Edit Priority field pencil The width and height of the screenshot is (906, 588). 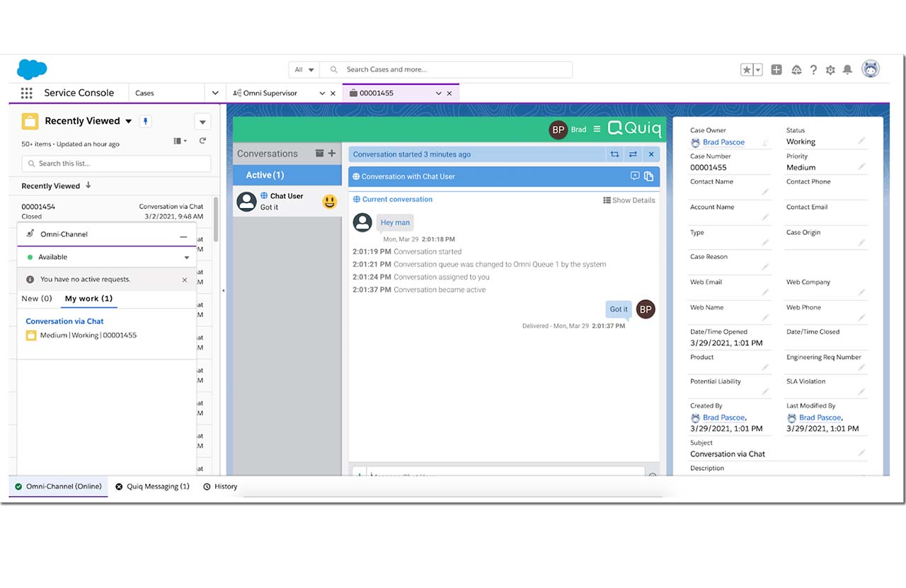tap(861, 167)
